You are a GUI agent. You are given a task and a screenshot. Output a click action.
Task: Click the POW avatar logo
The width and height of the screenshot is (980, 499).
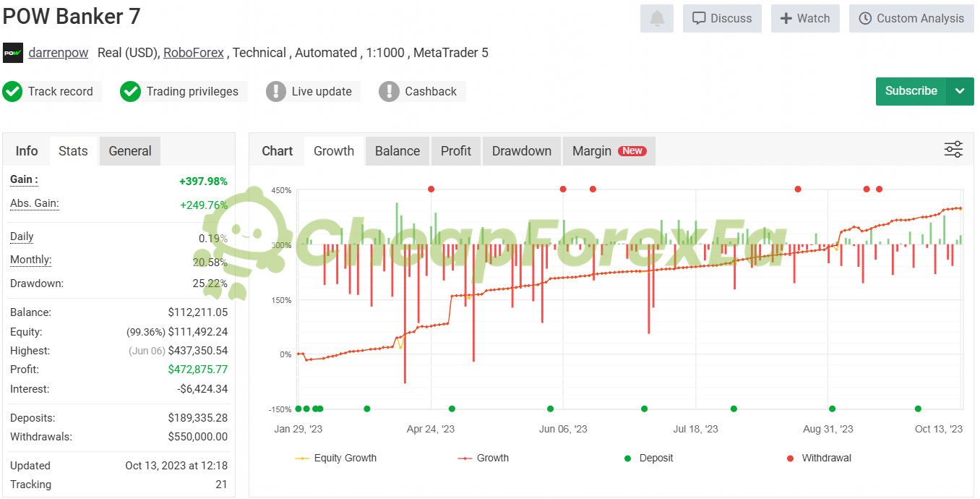[13, 53]
